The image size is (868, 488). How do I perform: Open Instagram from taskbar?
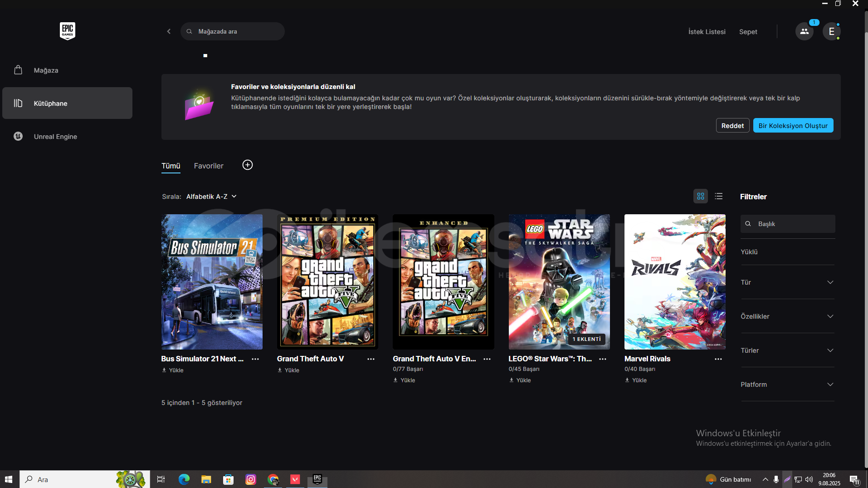251,479
